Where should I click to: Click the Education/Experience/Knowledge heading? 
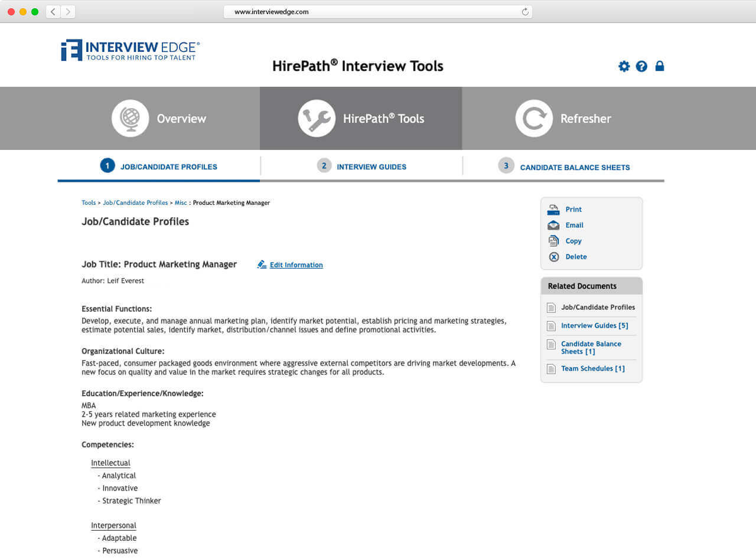(x=142, y=394)
